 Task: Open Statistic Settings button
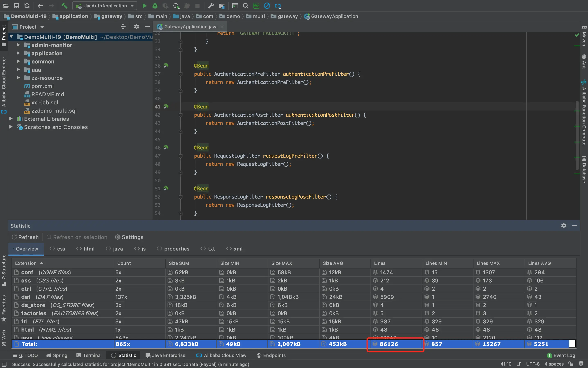tap(129, 237)
